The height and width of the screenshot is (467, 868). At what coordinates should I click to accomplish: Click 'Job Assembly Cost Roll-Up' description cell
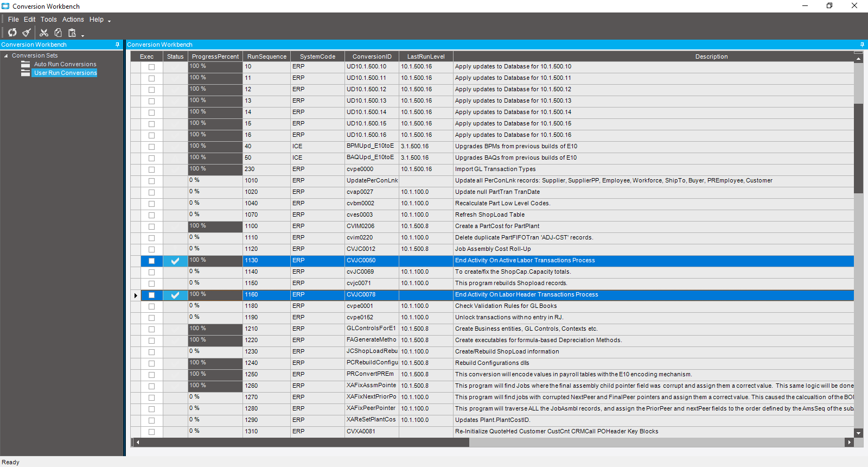coord(654,249)
